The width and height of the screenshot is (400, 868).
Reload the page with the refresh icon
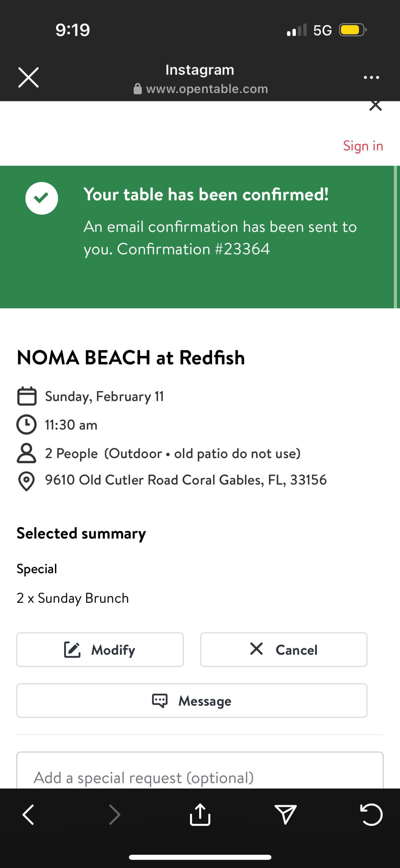pos(371,815)
